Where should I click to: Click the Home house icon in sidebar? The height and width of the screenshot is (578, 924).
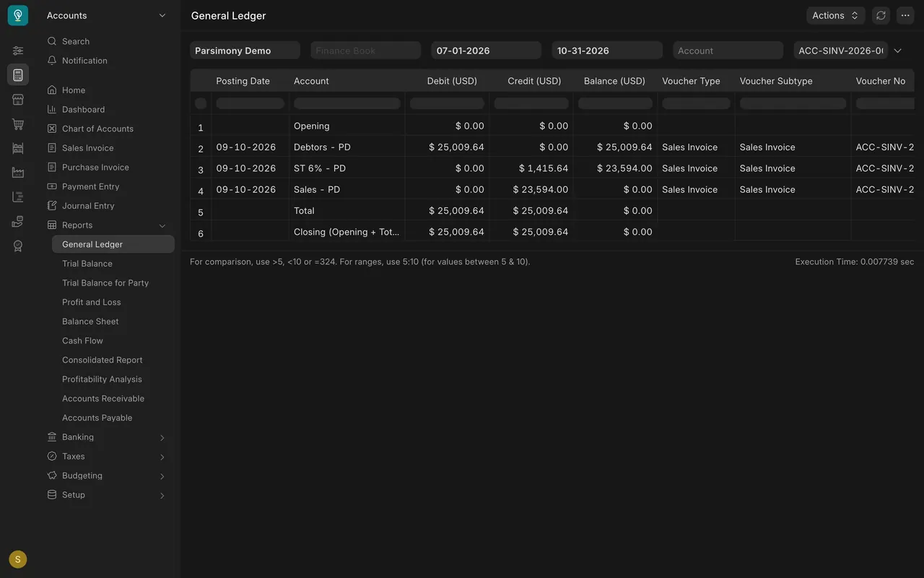coord(52,90)
